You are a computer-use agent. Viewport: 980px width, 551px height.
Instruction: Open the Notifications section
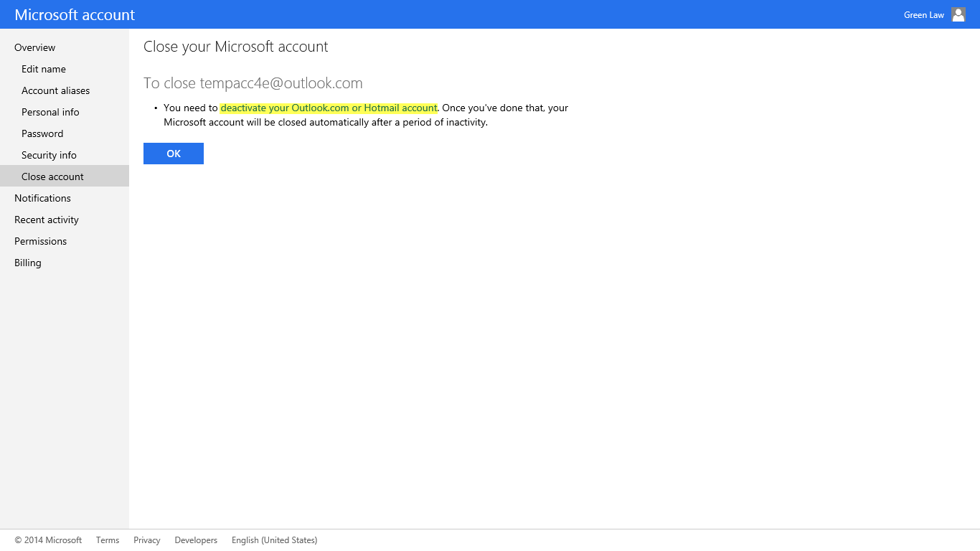pos(42,198)
